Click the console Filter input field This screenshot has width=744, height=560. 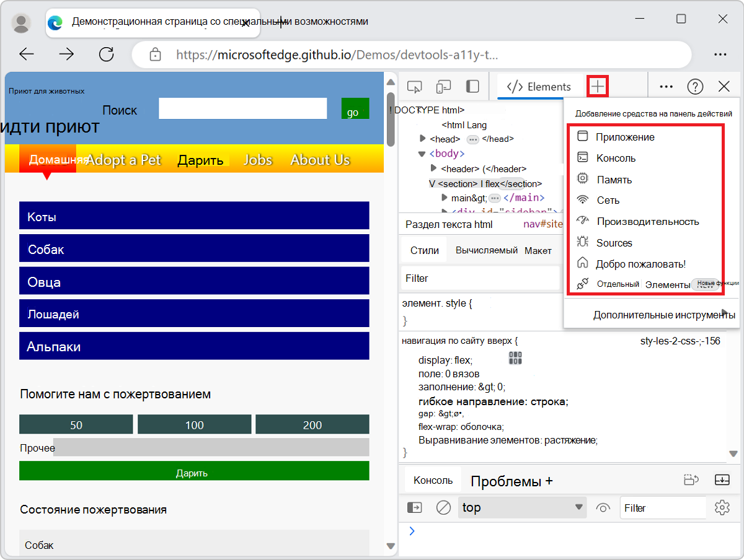click(x=663, y=507)
